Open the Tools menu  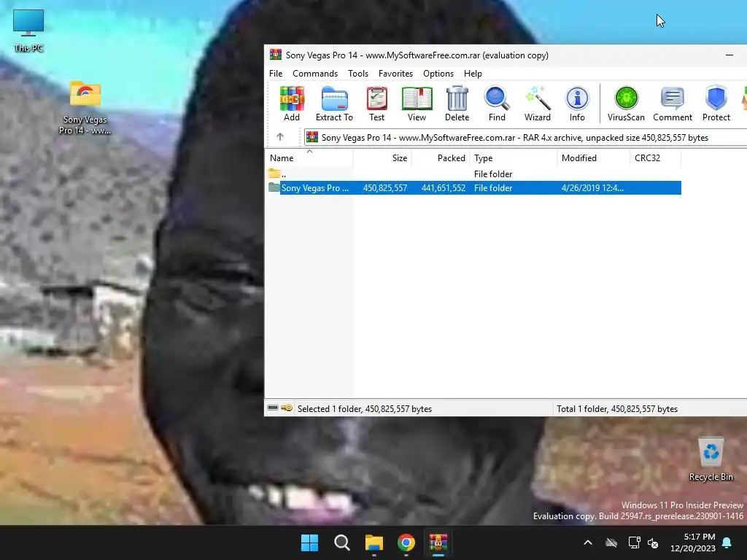pos(357,74)
